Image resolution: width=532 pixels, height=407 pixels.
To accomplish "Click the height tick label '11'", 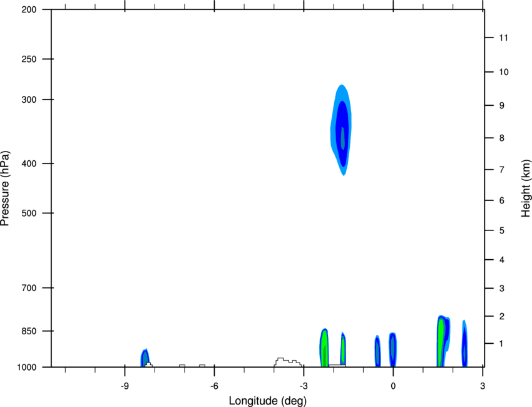I will 503,38.
